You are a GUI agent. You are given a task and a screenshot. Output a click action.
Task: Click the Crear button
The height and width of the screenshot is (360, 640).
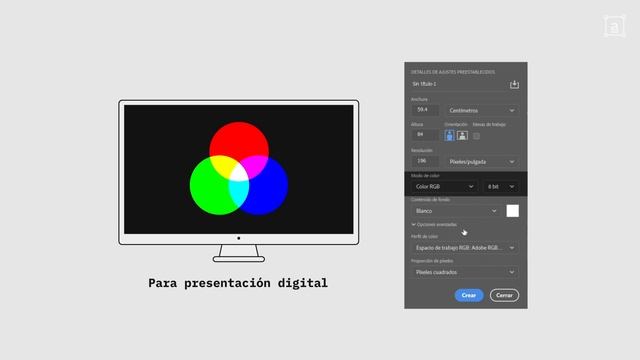[x=469, y=295]
